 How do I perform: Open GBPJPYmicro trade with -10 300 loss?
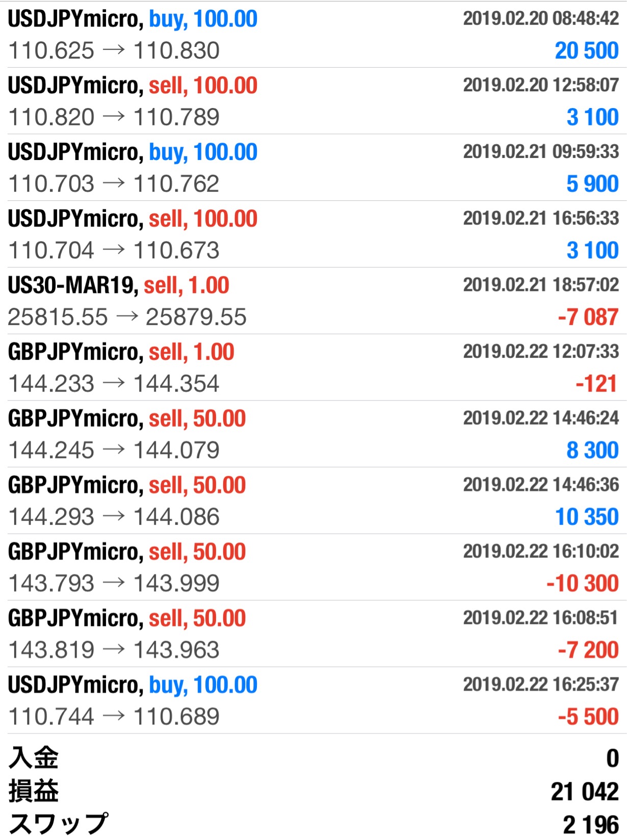click(313, 567)
